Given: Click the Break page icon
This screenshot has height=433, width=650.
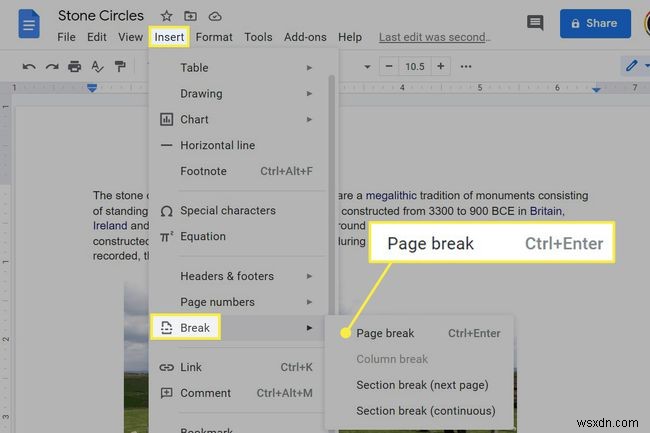Looking at the screenshot, I should coord(167,328).
